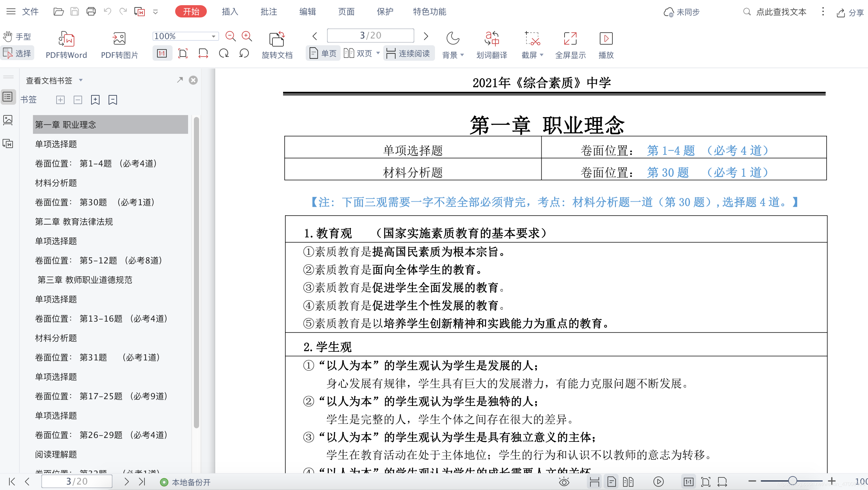Select bookmark 卷面位置: 第5-12题
Image resolution: width=868 pixels, height=490 pixels.
(98, 260)
